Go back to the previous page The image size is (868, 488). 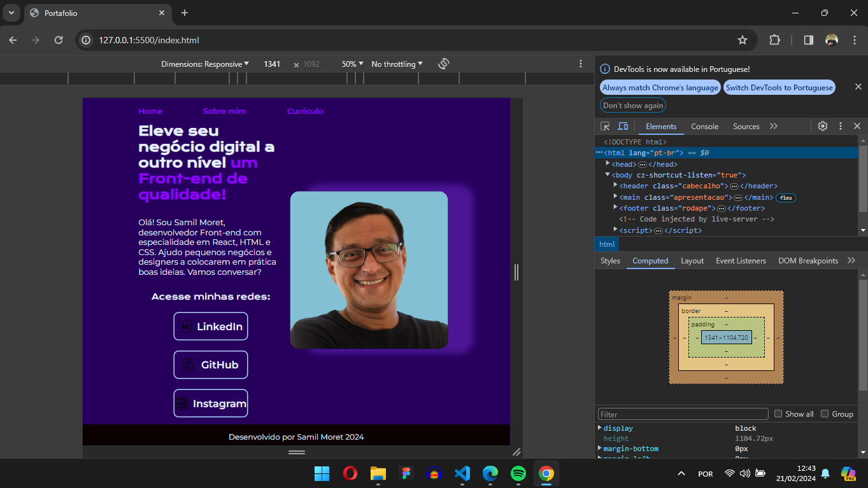click(x=13, y=40)
